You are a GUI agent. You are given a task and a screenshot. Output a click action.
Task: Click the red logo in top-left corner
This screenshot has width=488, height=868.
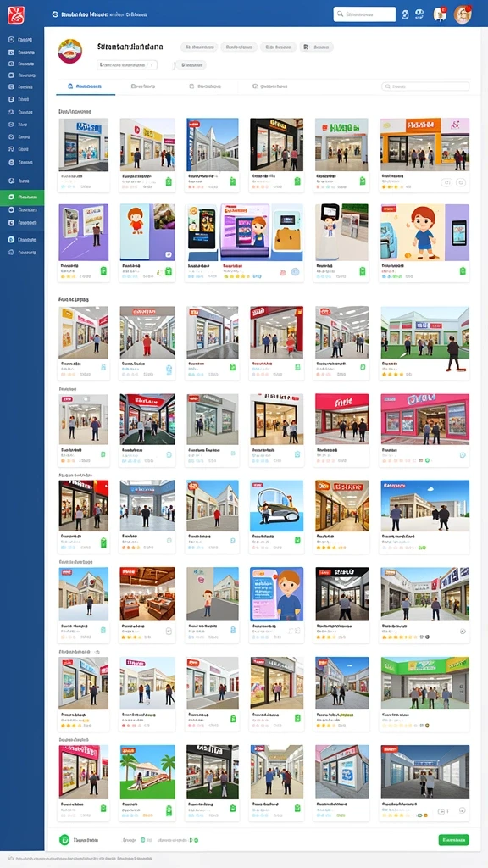tap(16, 14)
